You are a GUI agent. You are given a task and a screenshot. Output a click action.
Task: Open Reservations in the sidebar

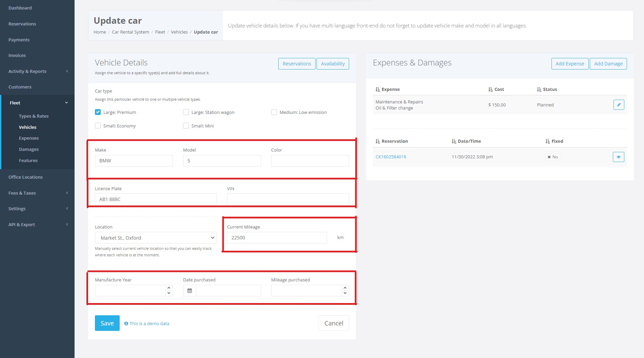tap(22, 24)
